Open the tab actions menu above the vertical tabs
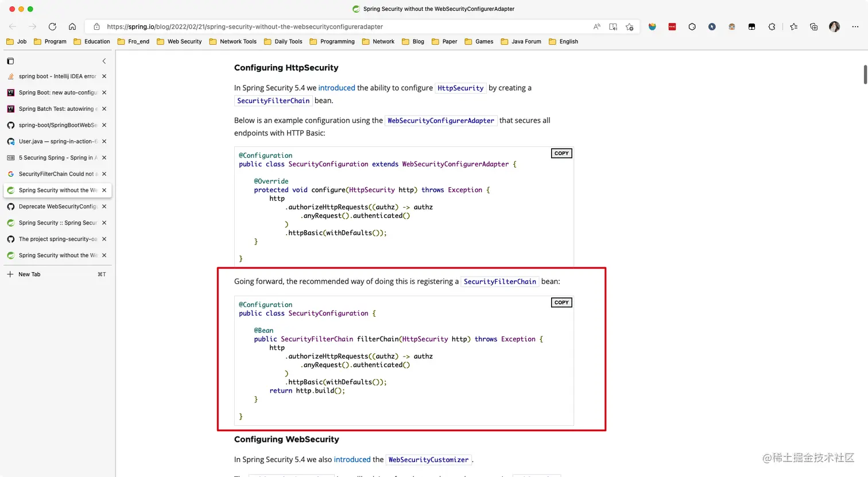 coord(10,61)
